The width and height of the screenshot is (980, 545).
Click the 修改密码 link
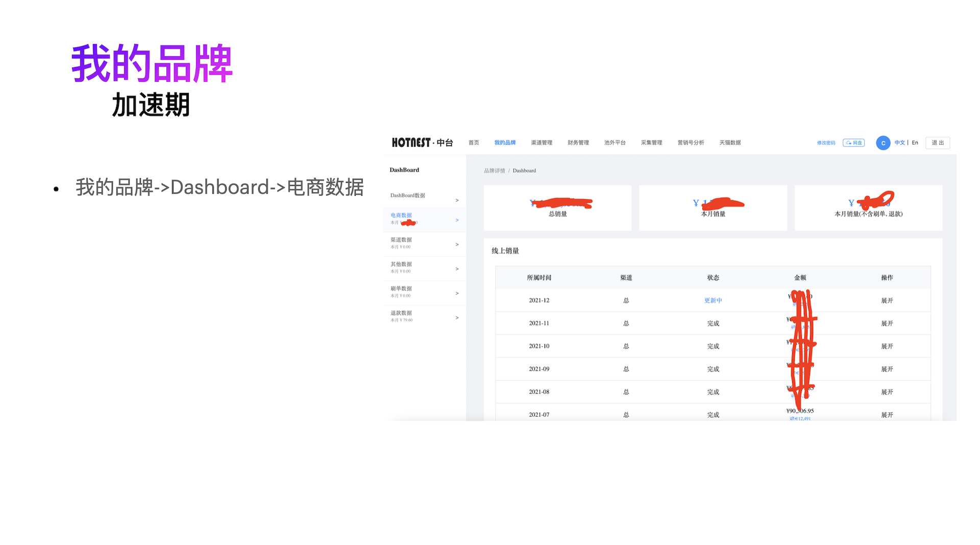826,143
